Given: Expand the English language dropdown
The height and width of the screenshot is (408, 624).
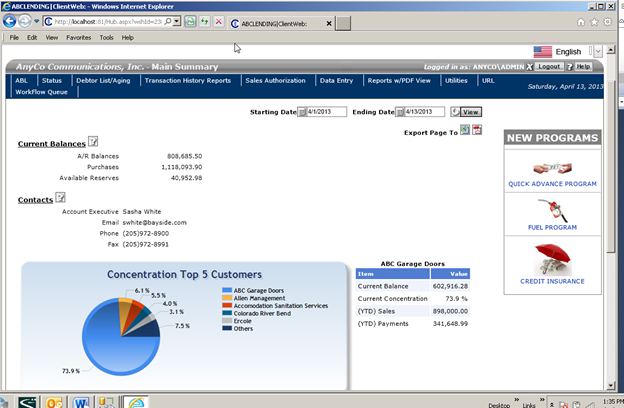Looking at the screenshot, I should [598, 51].
